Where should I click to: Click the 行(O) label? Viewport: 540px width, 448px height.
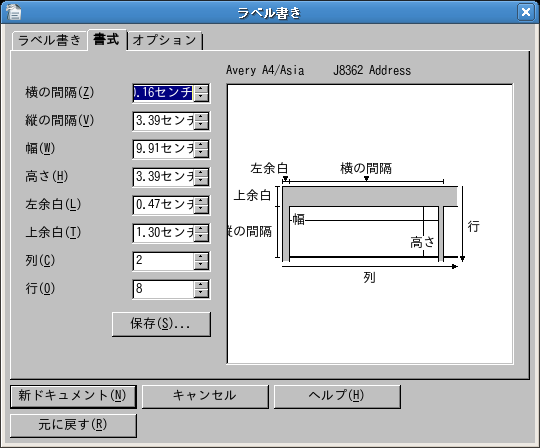[40, 289]
